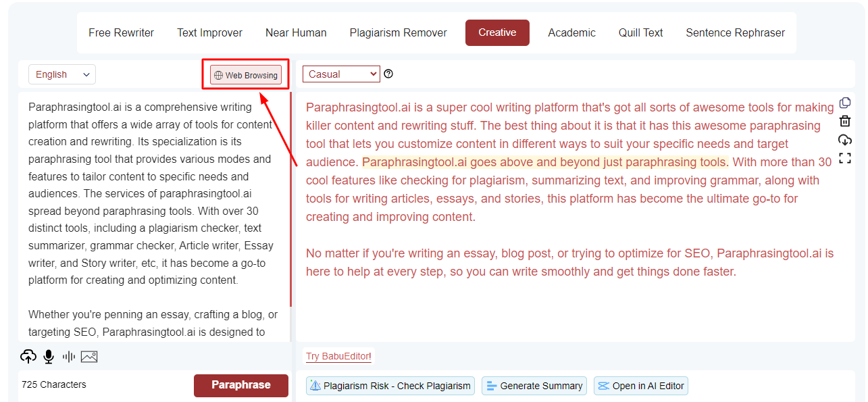Click the 725 Characters counter
This screenshot has width=868, height=402.
click(54, 384)
